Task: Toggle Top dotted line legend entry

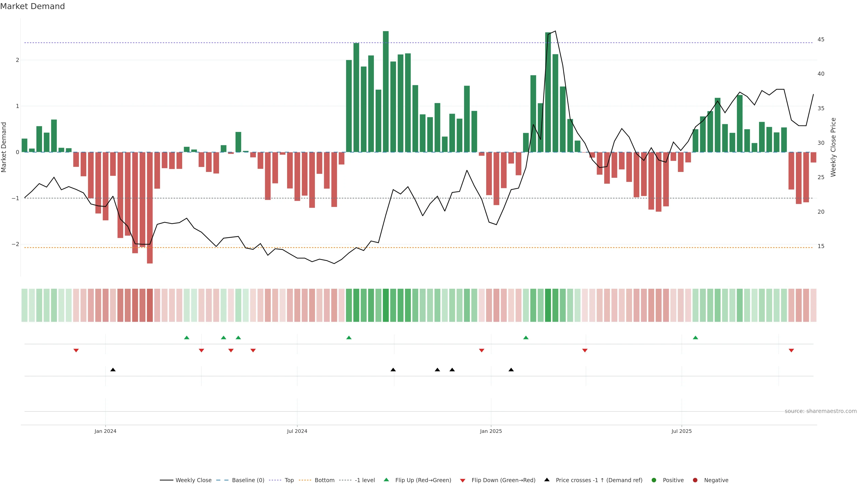Action: [289, 480]
